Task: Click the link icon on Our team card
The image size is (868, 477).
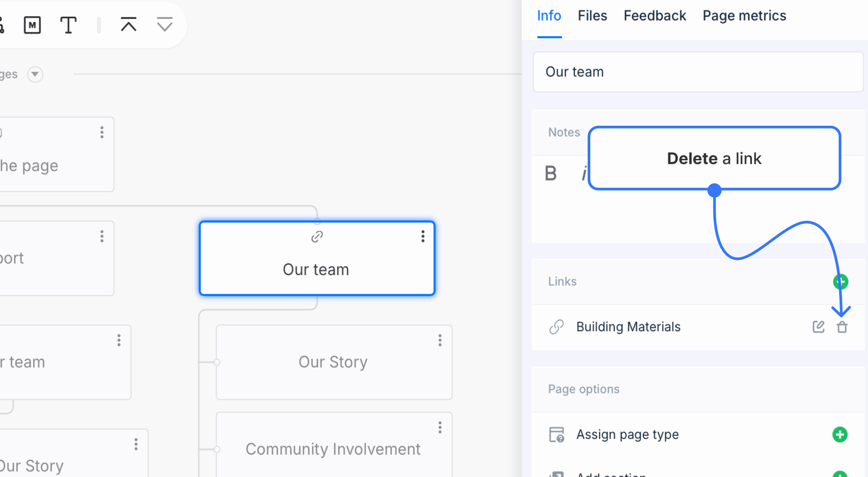Action: [317, 237]
